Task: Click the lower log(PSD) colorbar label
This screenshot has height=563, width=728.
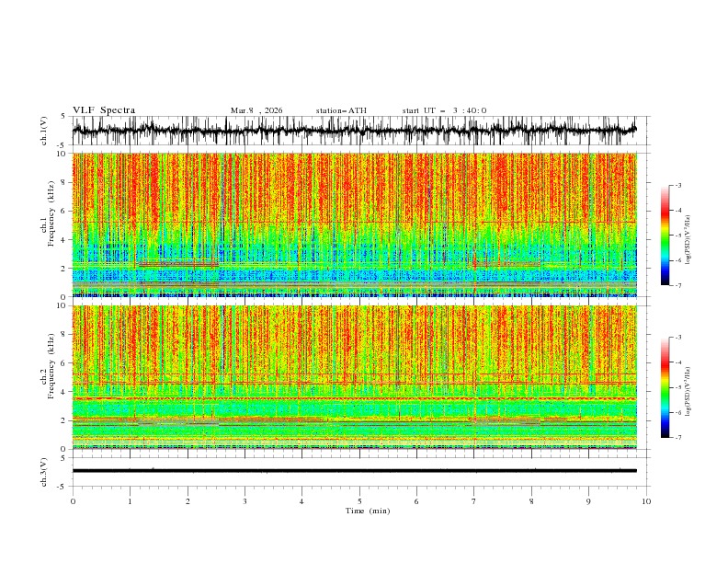Action: tap(688, 392)
